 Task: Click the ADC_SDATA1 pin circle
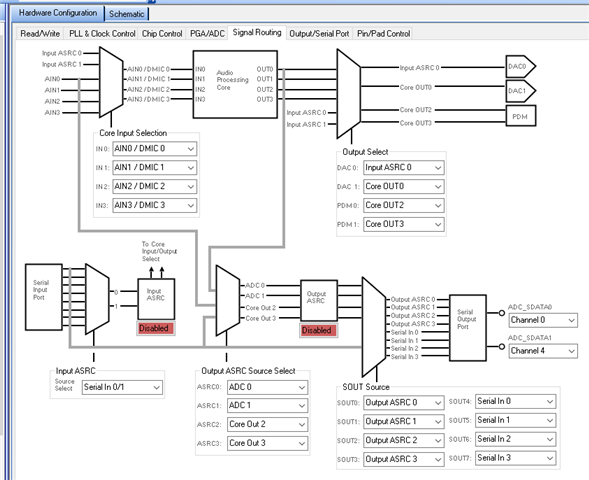tap(501, 347)
